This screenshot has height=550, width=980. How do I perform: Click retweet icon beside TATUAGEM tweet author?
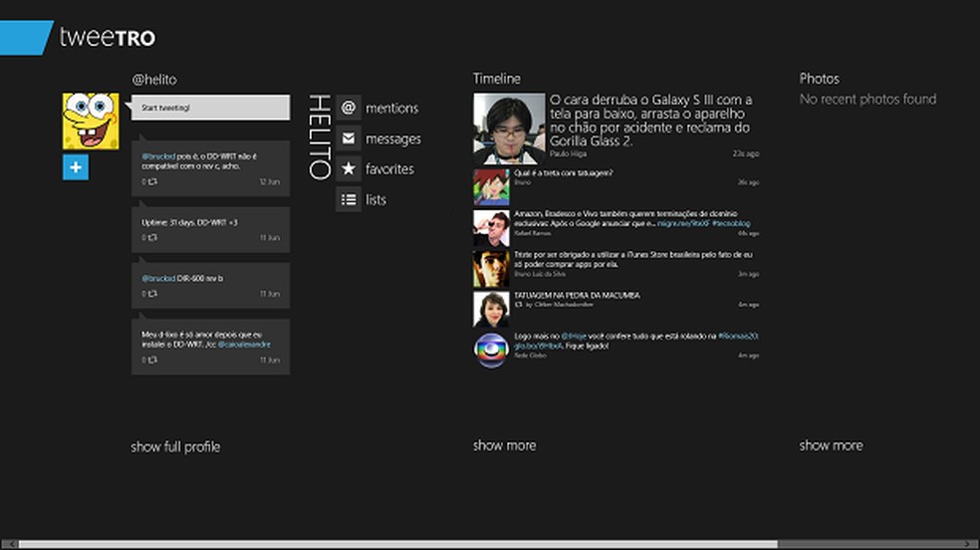click(x=518, y=304)
